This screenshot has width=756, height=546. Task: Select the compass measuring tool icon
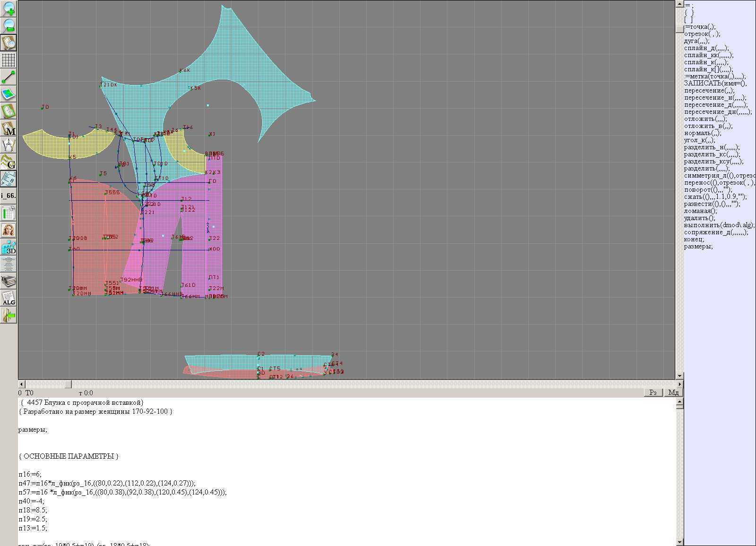(9, 145)
